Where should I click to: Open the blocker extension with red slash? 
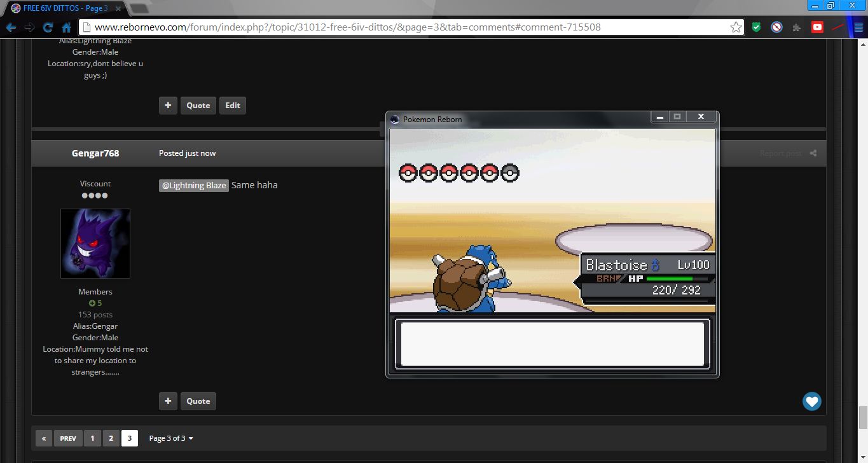(776, 27)
